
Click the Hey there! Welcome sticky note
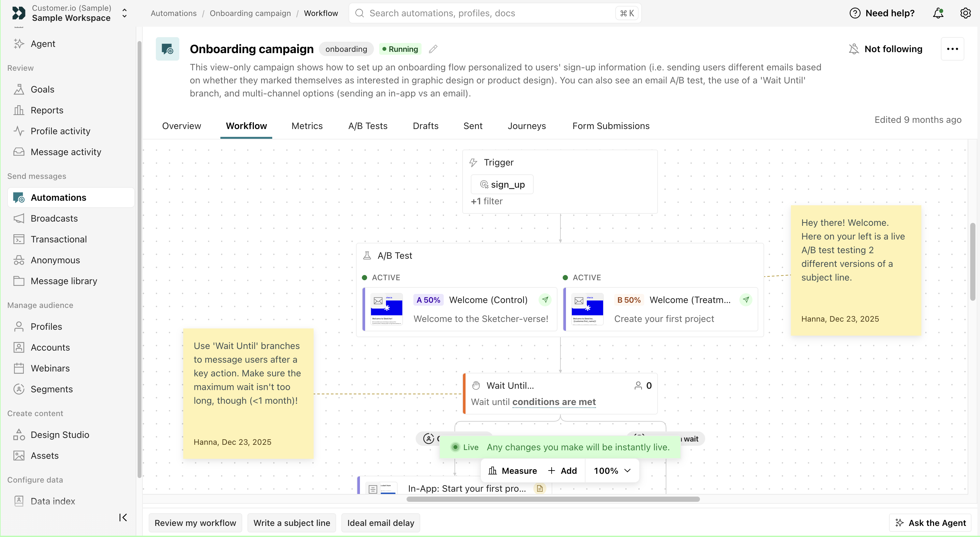click(x=856, y=270)
